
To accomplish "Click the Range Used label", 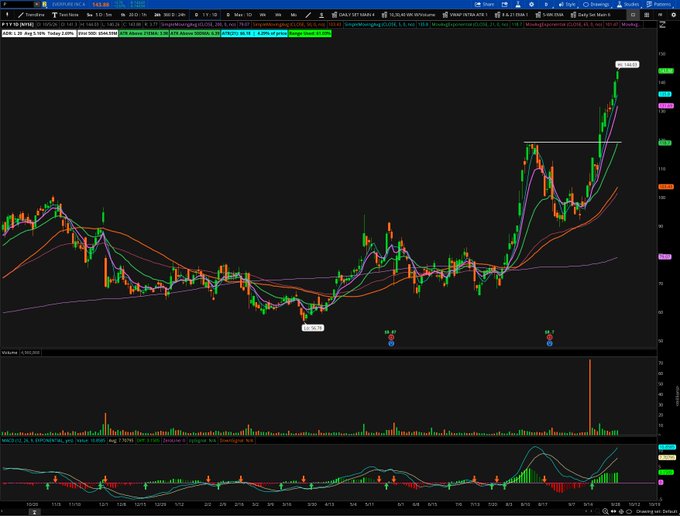I will pyautogui.click(x=310, y=33).
